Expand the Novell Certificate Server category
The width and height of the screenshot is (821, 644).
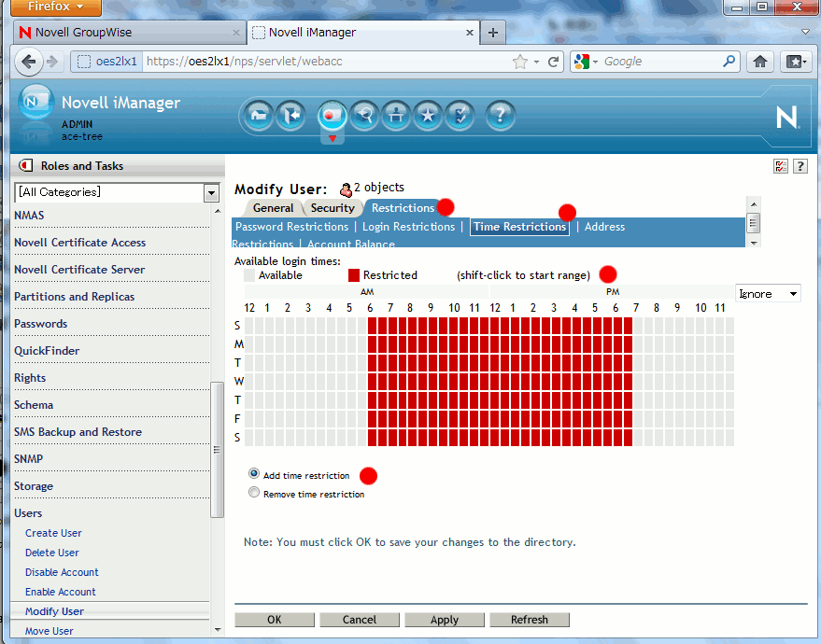(79, 270)
